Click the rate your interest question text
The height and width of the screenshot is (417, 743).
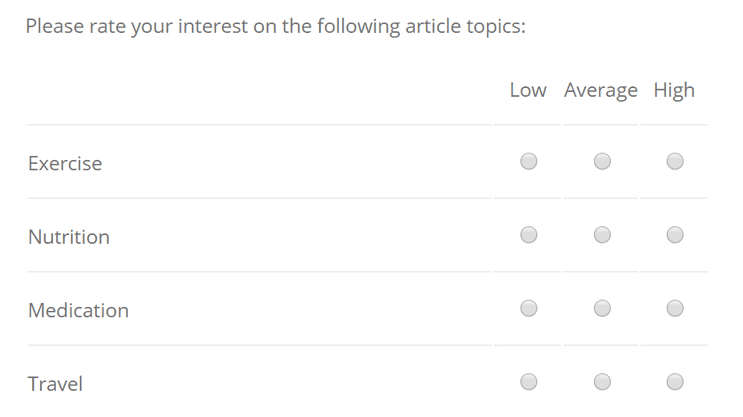[276, 27]
